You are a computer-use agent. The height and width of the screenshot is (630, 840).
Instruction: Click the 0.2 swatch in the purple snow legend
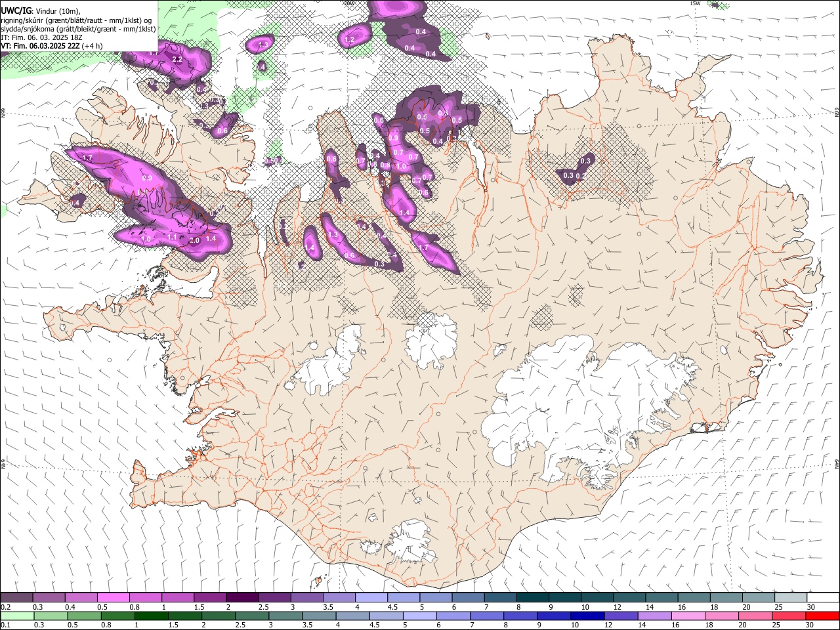tap(16, 597)
